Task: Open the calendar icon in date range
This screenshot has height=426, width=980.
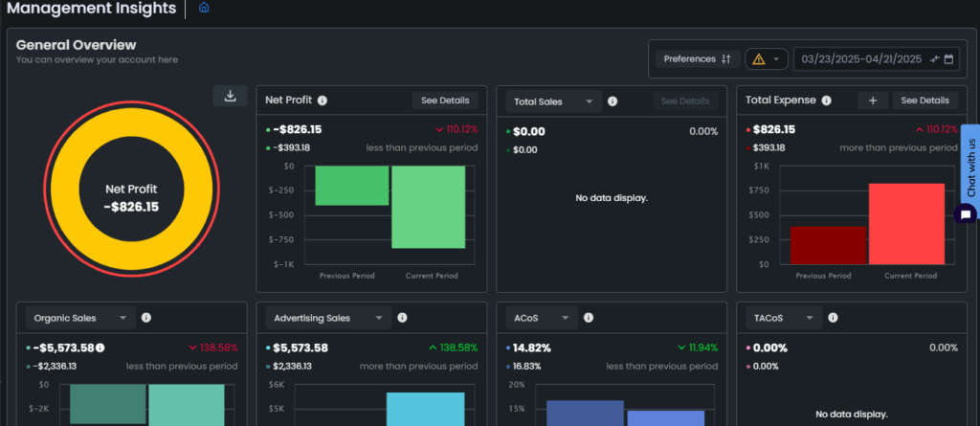Action: (948, 59)
